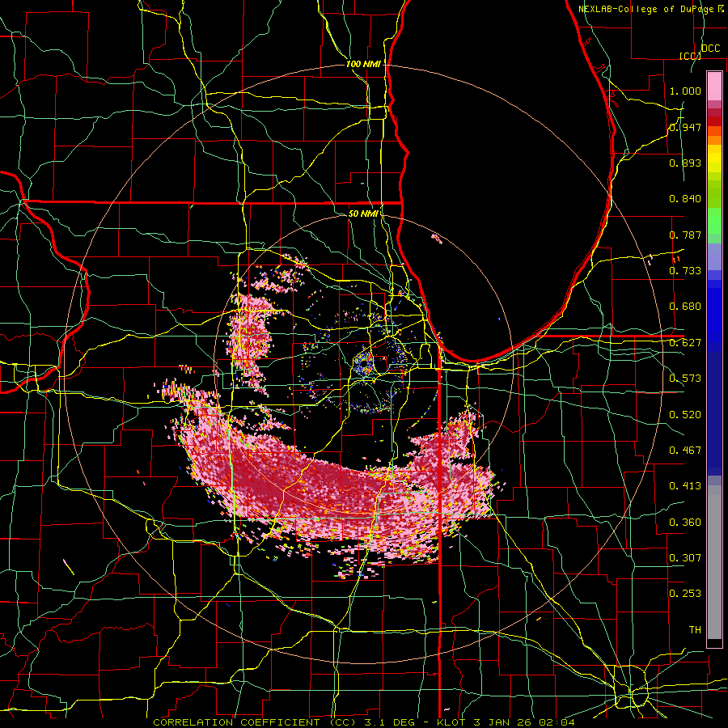Select the 0.413 scale value label
The height and width of the screenshot is (728, 728).
click(685, 486)
